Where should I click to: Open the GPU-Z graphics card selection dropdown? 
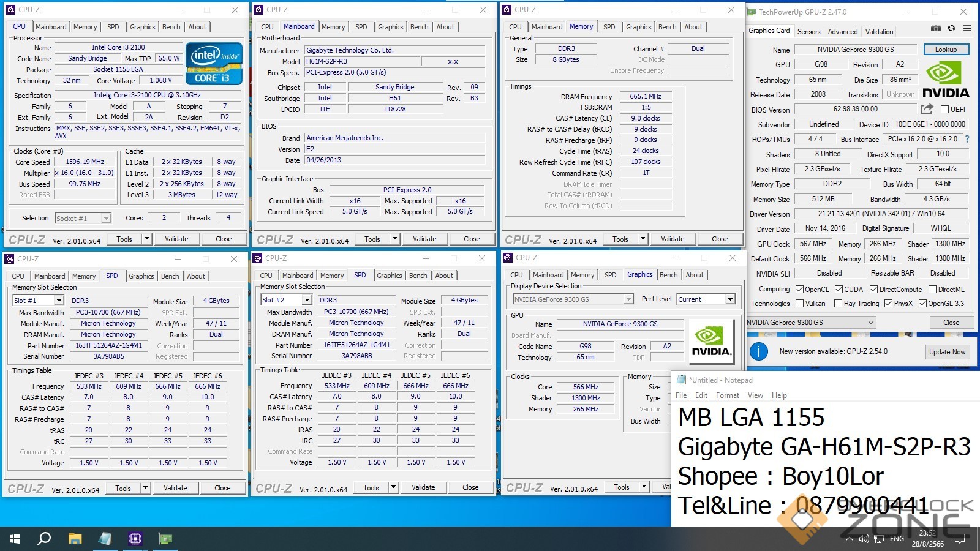812,323
